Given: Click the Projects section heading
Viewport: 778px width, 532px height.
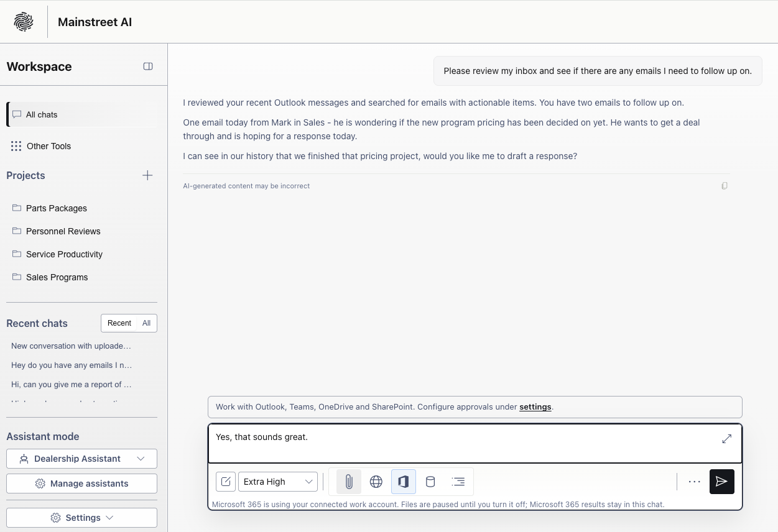Looking at the screenshot, I should [x=25, y=175].
